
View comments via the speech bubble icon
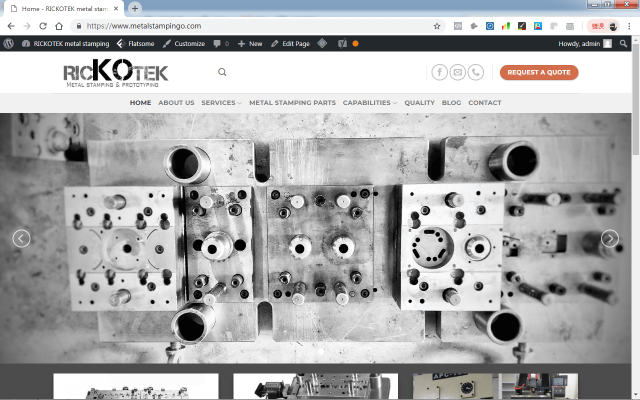[221, 44]
